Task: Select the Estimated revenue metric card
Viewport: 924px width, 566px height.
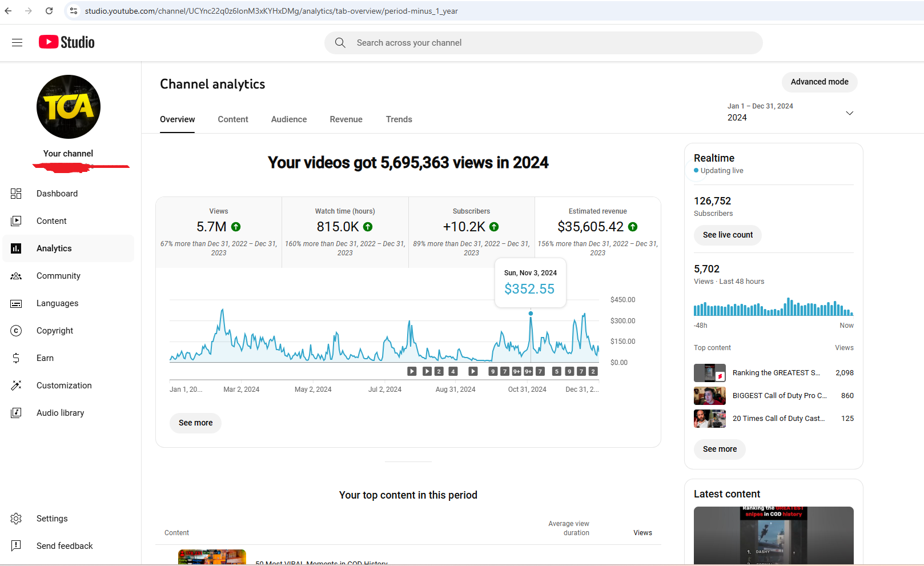Action: pos(597,232)
